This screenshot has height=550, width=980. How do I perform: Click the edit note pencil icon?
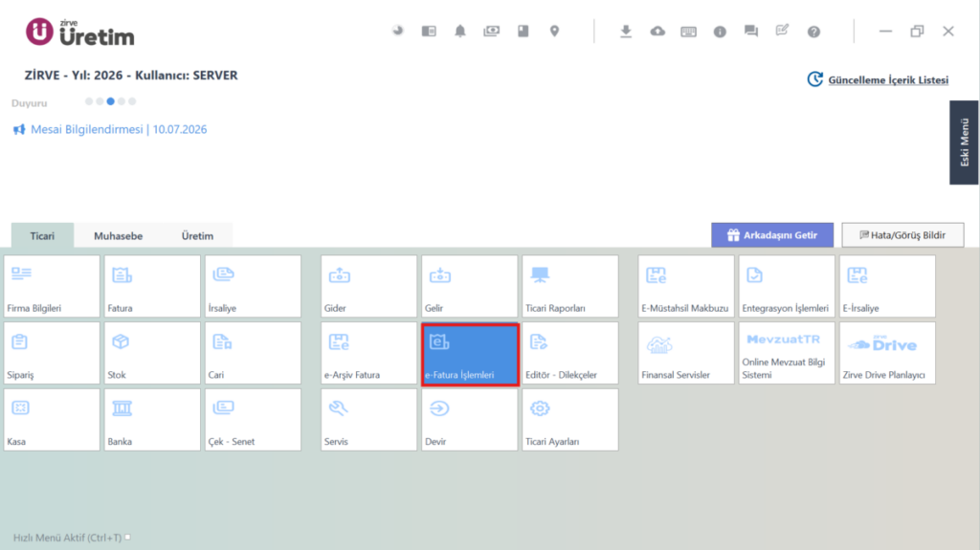783,30
